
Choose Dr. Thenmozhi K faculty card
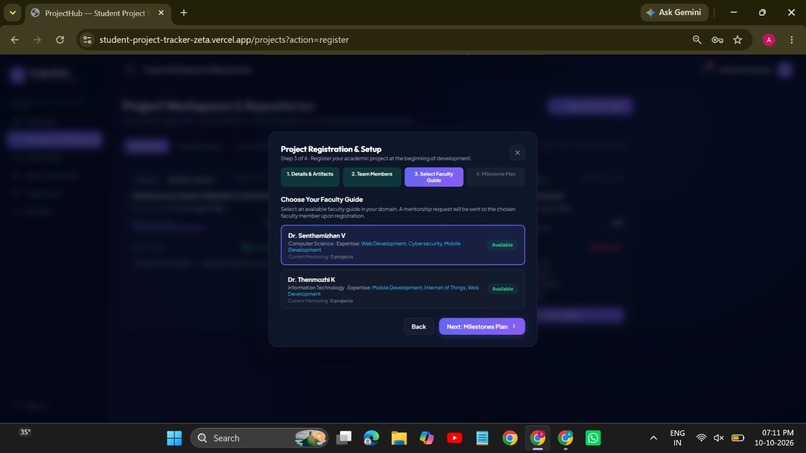point(402,289)
